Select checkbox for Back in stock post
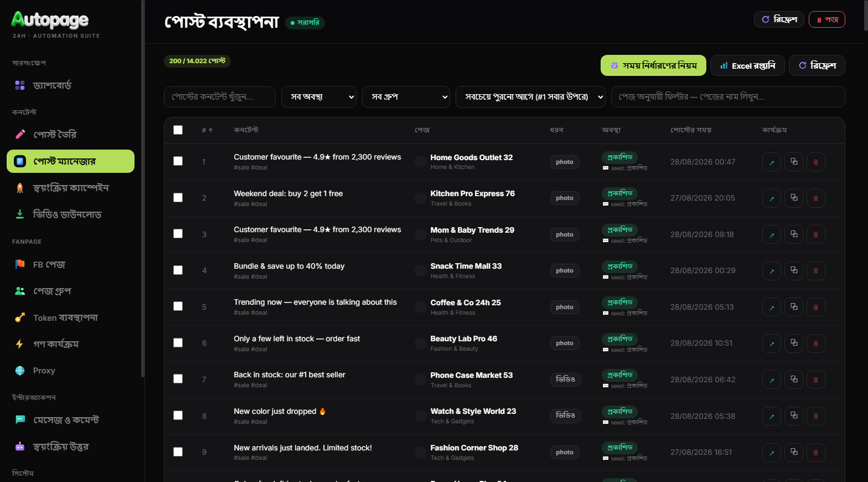 (x=178, y=378)
